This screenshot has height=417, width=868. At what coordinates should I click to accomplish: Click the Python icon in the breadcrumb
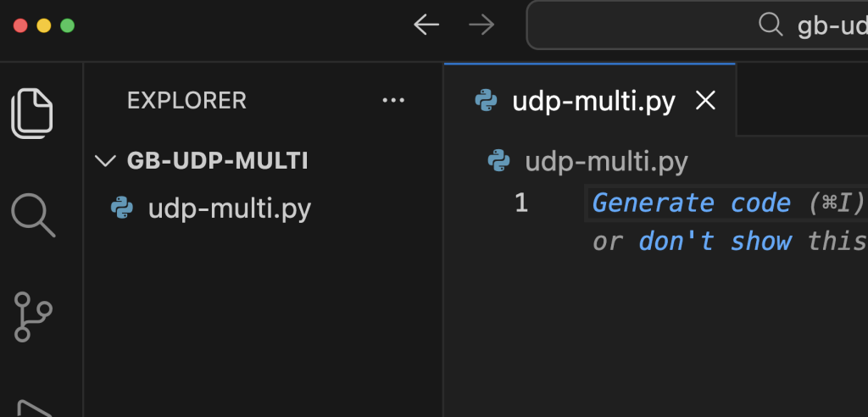tap(500, 161)
